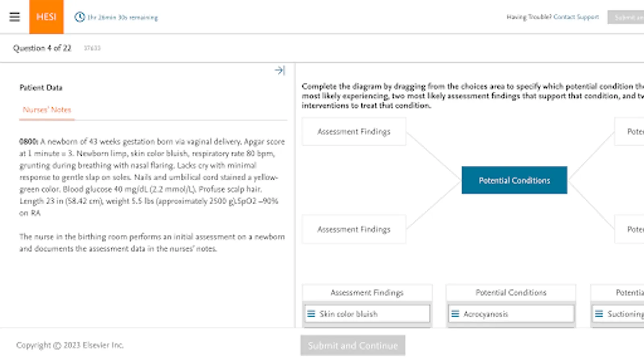
Task: Click drag handle for Suctioning choice
Action: 599,314
